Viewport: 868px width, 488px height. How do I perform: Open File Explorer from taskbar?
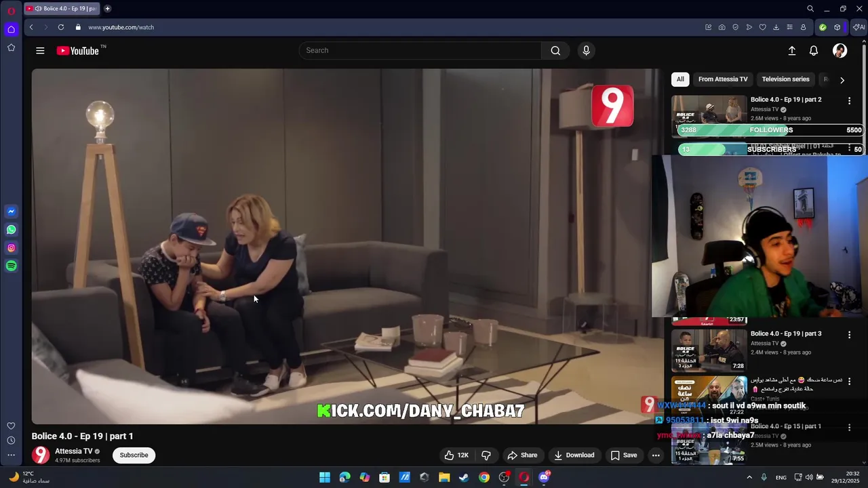click(444, 477)
